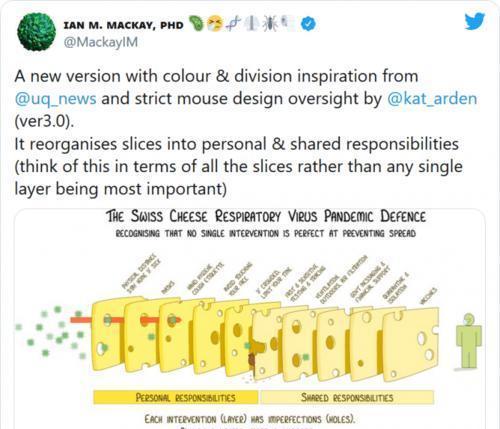
Task: Click the Personal Responsibilities yellow bar
Action: [176, 397]
